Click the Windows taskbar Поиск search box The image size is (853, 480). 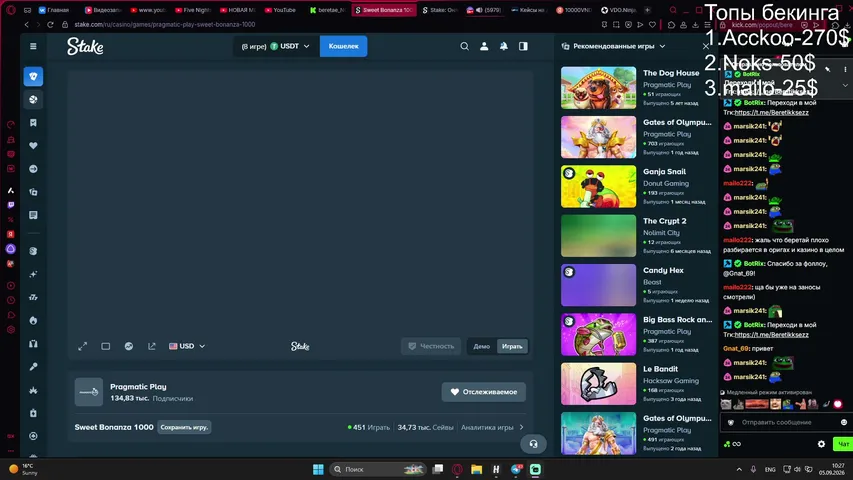(x=379, y=469)
